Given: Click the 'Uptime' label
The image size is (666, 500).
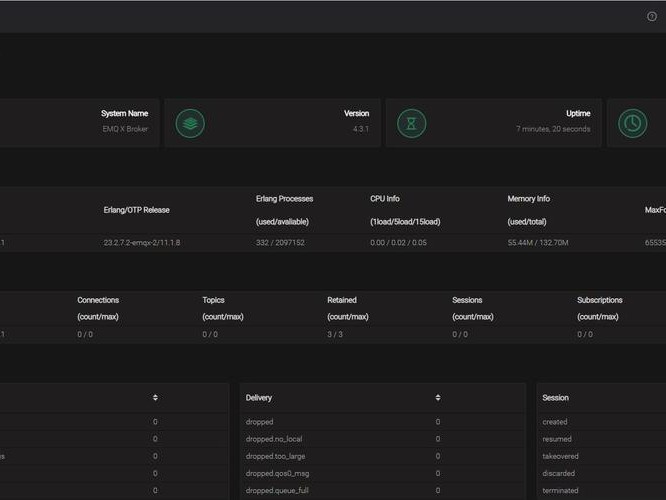Looking at the screenshot, I should 578,113.
